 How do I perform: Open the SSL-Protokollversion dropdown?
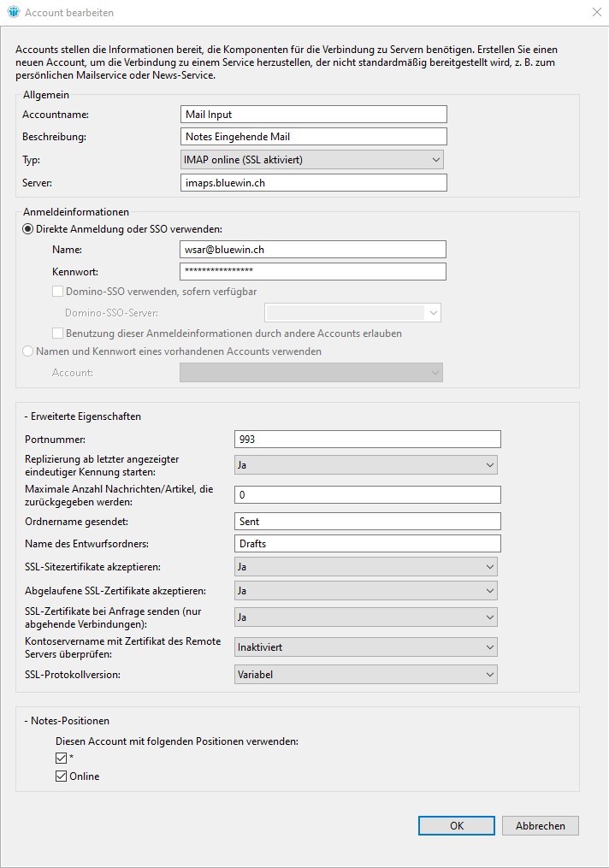pos(365,675)
